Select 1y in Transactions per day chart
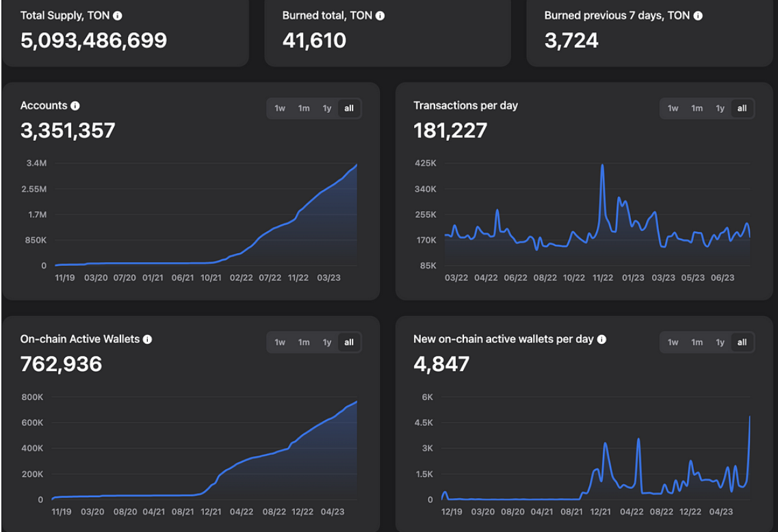This screenshot has height=532, width=778. pos(720,108)
